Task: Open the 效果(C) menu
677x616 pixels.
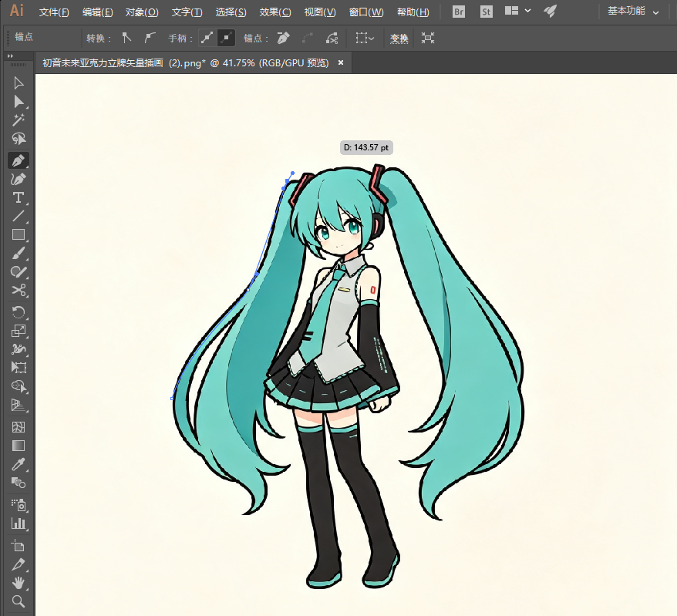Action: (275, 12)
